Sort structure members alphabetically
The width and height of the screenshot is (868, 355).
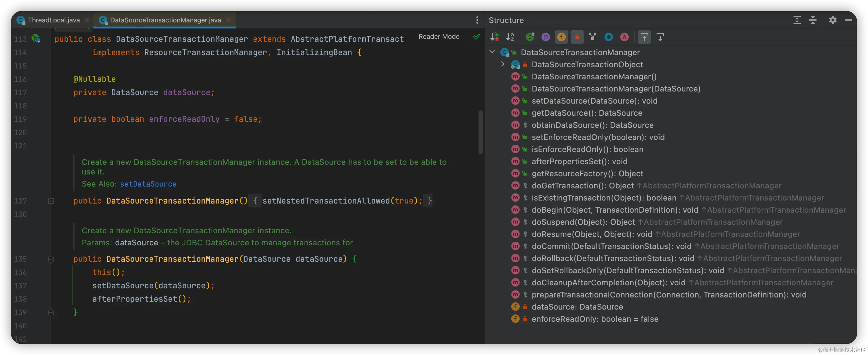coord(510,37)
